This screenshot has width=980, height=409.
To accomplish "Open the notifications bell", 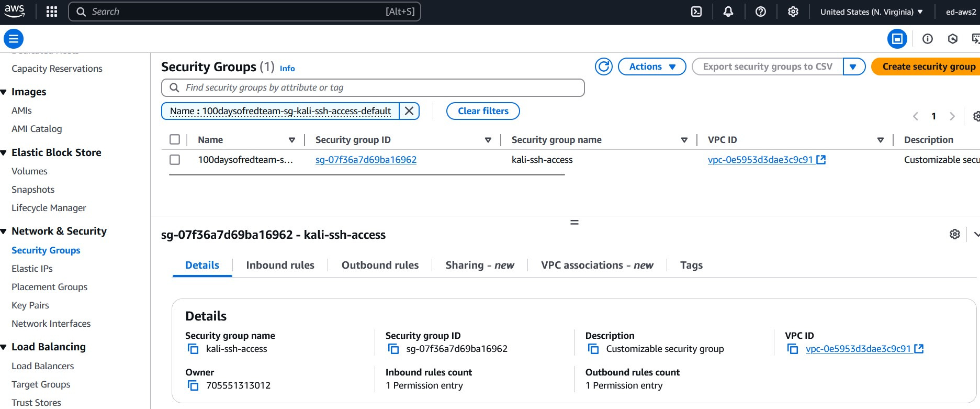I will 728,12.
